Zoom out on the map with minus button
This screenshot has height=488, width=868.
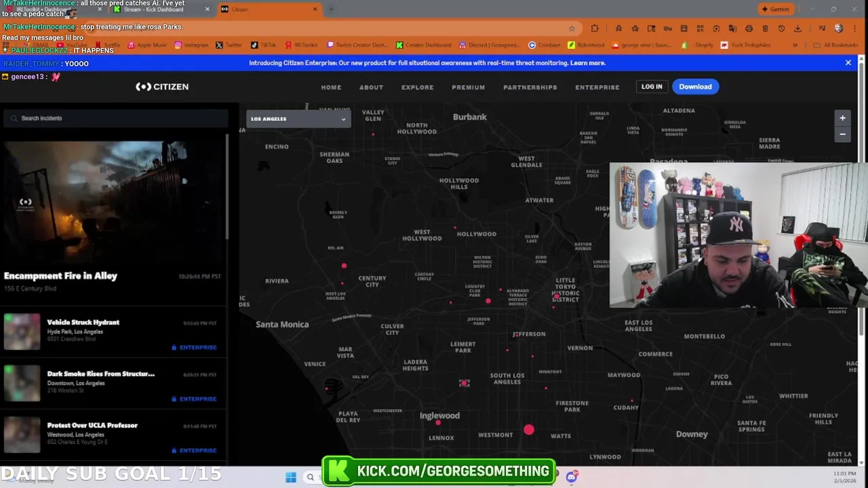[842, 134]
